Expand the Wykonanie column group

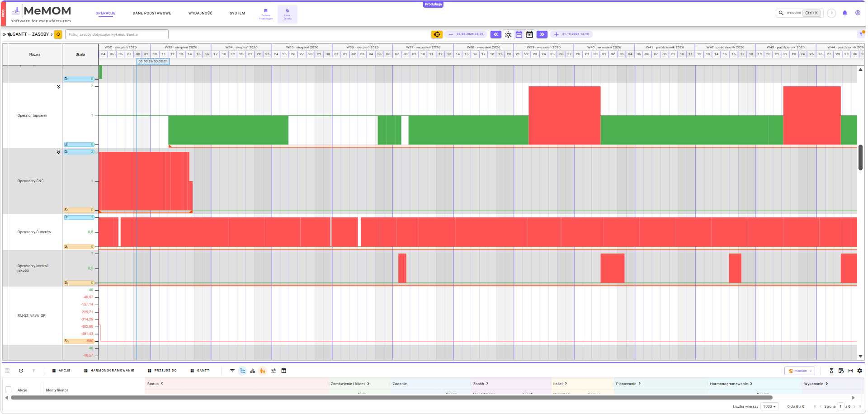[827, 384]
